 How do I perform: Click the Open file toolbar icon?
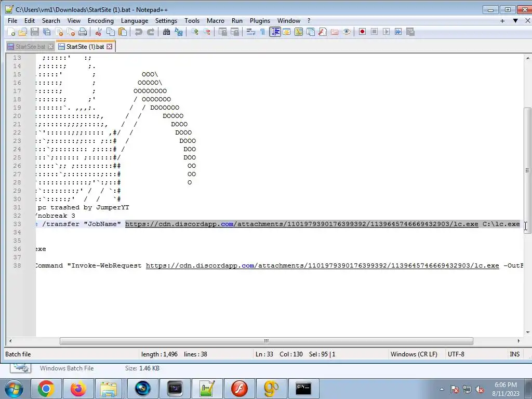tap(23, 32)
